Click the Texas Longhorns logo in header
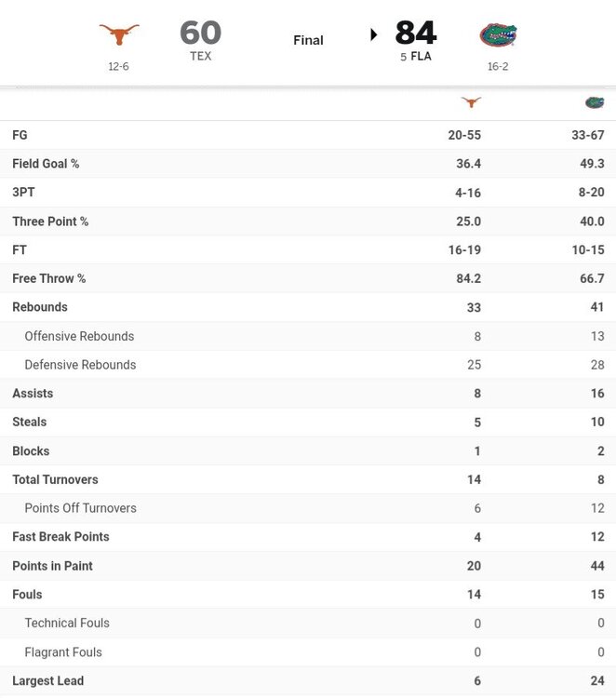616x698 pixels. click(119, 34)
